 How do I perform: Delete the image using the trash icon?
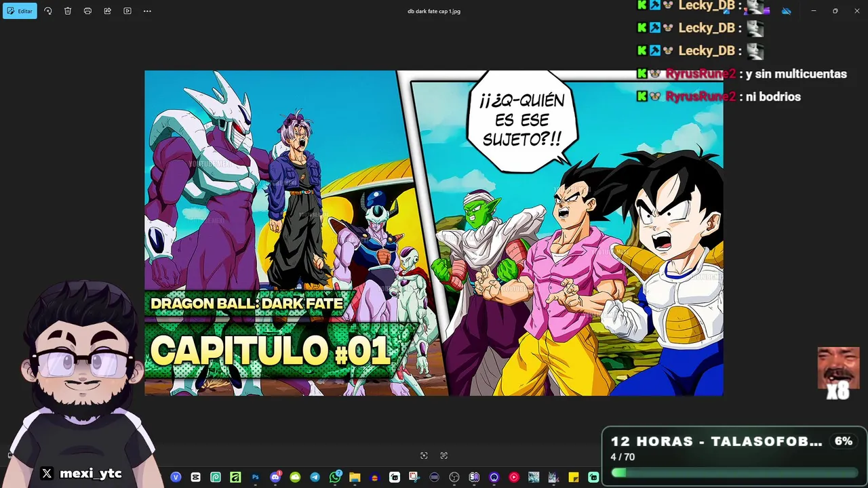(68, 11)
